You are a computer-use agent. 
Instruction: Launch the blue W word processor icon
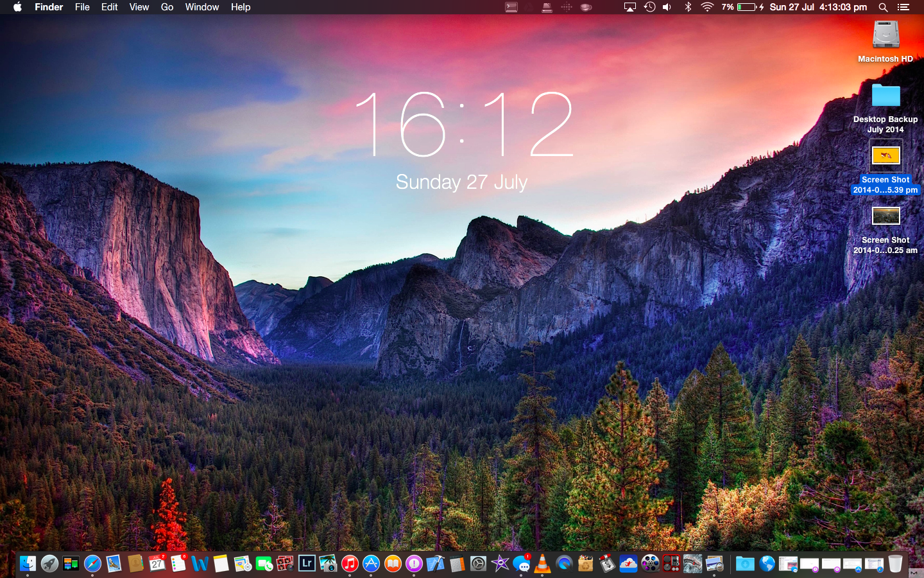[200, 564]
